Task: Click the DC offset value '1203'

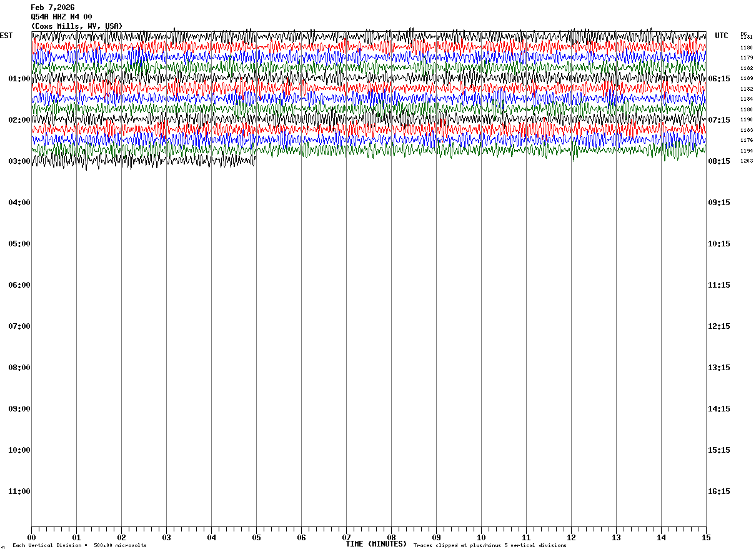Action: pyautogui.click(x=747, y=161)
